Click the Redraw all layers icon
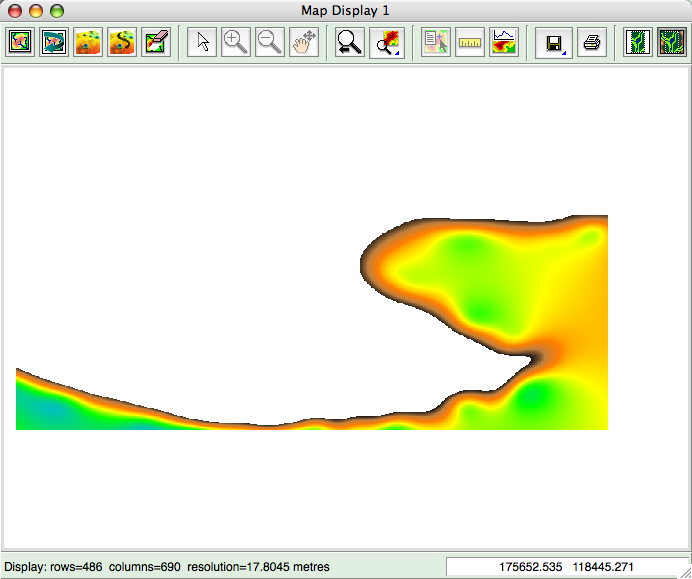The height and width of the screenshot is (579, 692). (x=54, y=42)
